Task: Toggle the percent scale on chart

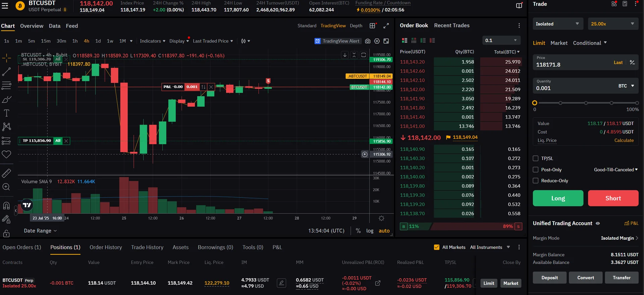Action: pyautogui.click(x=358, y=231)
